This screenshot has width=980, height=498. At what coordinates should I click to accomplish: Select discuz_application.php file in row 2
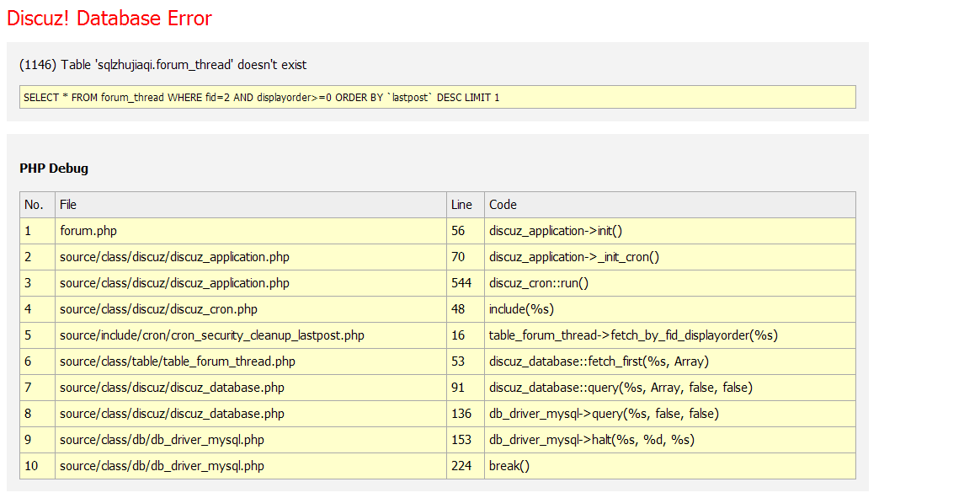[x=251, y=257]
